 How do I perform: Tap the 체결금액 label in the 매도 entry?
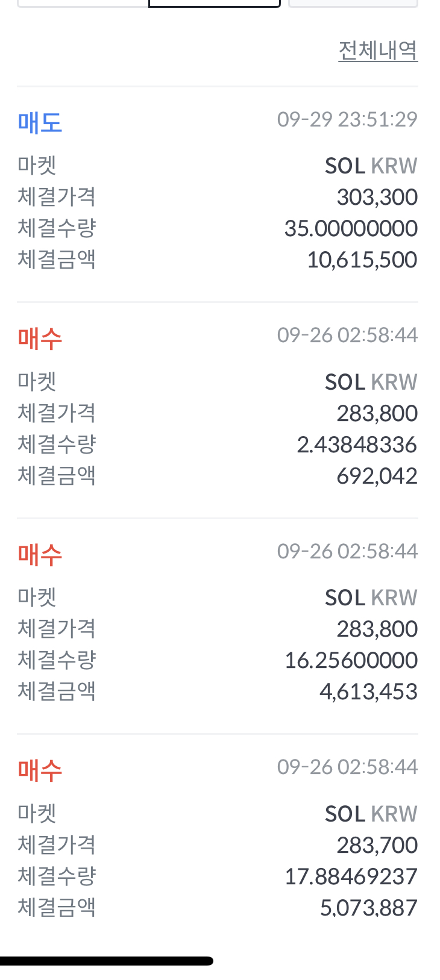(x=57, y=260)
